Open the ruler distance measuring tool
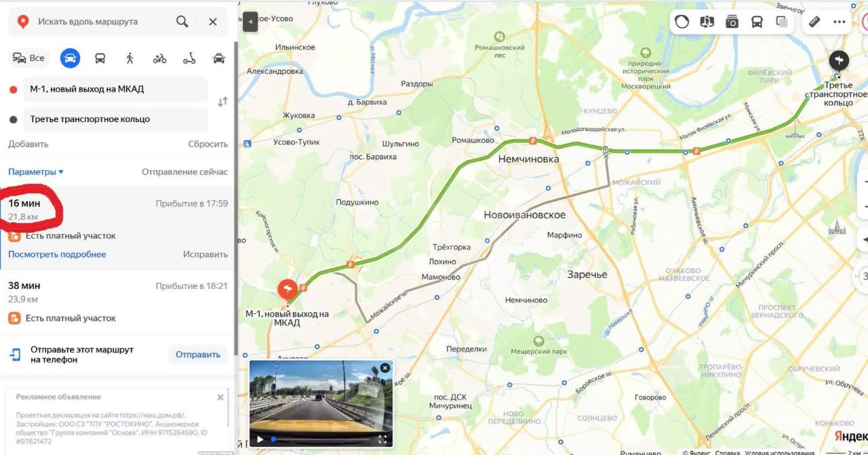 (814, 22)
